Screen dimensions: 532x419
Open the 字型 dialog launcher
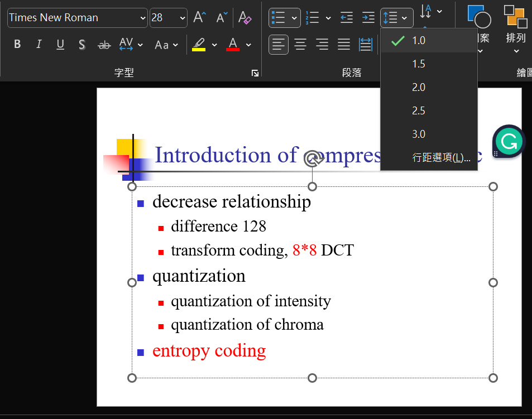[x=255, y=73]
